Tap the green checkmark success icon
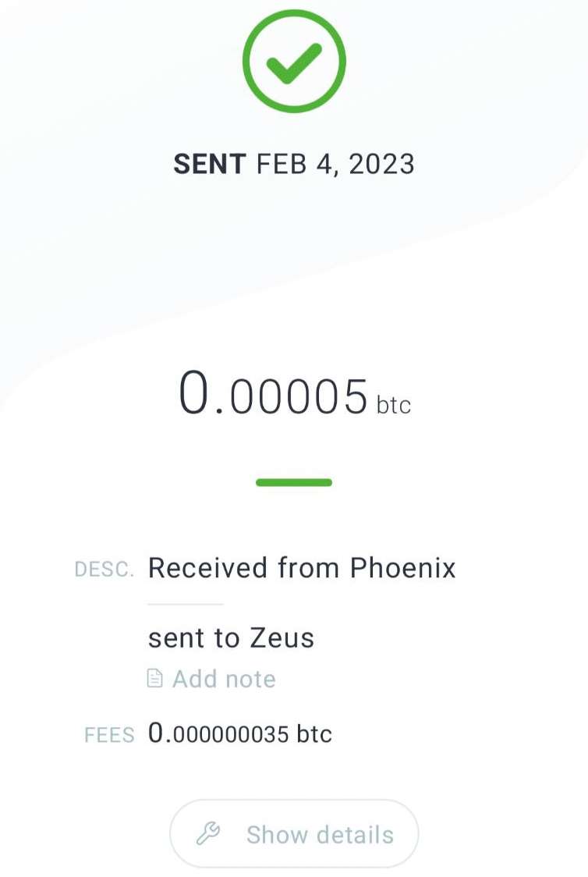Image resolution: width=588 pixels, height=877 pixels. (x=294, y=61)
